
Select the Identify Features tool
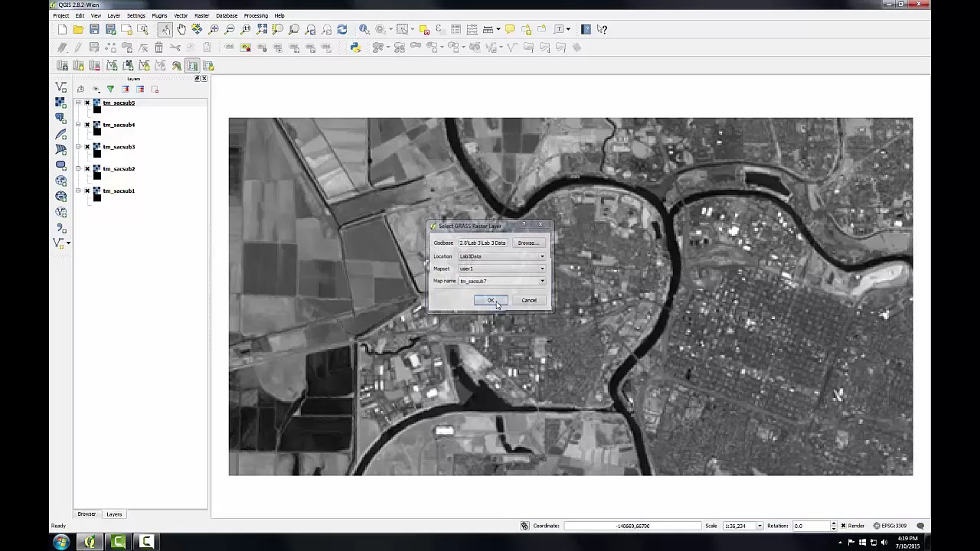pos(364,29)
